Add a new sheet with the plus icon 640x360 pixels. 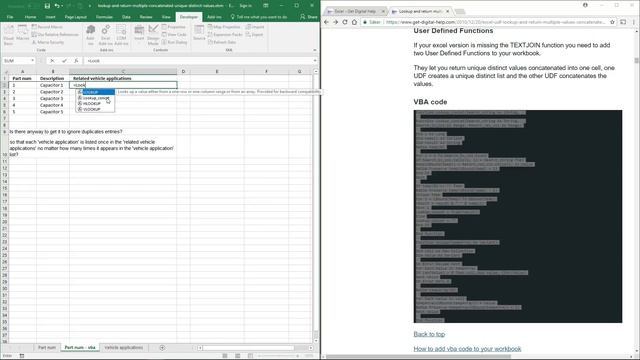[x=162, y=348]
